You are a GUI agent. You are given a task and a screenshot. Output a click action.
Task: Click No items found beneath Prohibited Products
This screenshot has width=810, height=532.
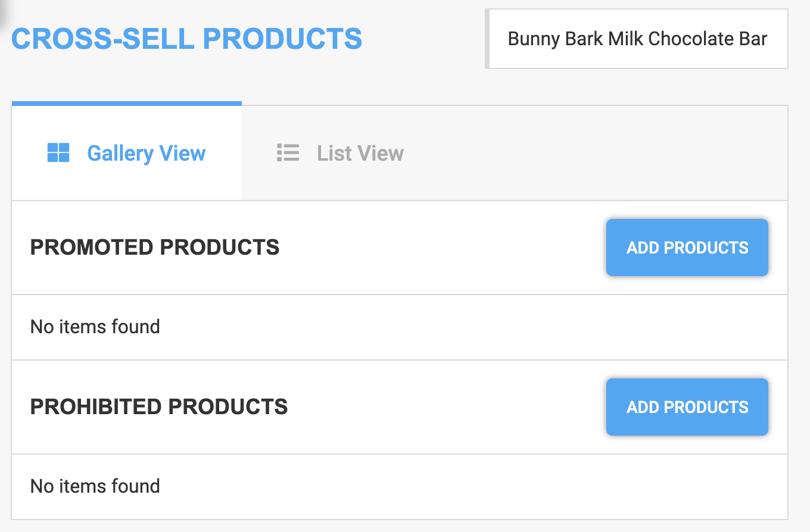pos(95,486)
